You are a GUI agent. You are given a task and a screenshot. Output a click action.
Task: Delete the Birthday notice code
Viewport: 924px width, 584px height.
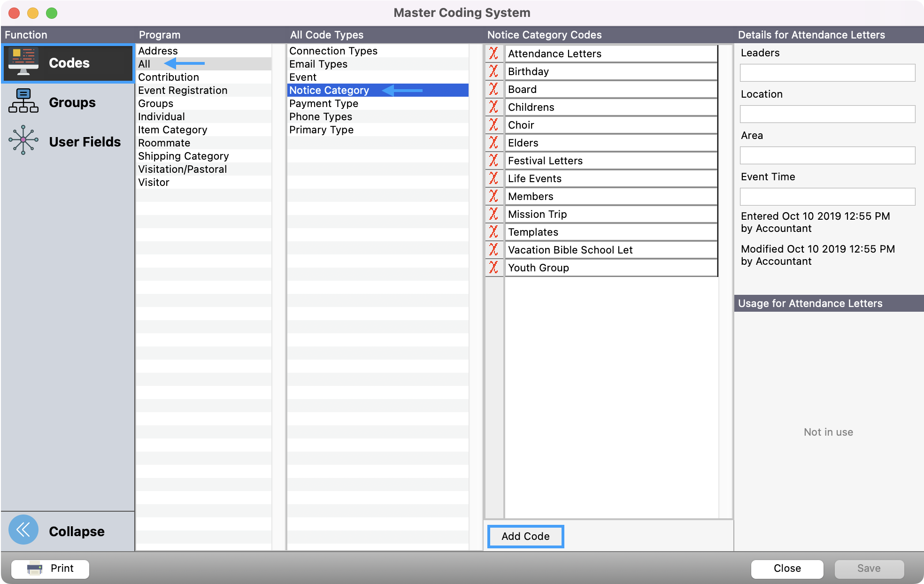(x=493, y=71)
